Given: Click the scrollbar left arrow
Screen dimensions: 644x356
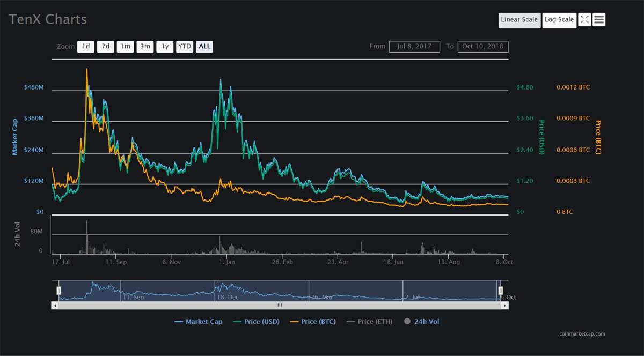Looking at the screenshot, I should click(55, 305).
